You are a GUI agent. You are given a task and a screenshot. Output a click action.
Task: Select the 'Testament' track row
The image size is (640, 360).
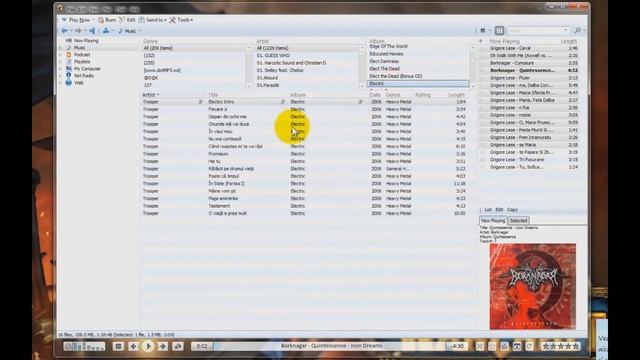[304, 206]
